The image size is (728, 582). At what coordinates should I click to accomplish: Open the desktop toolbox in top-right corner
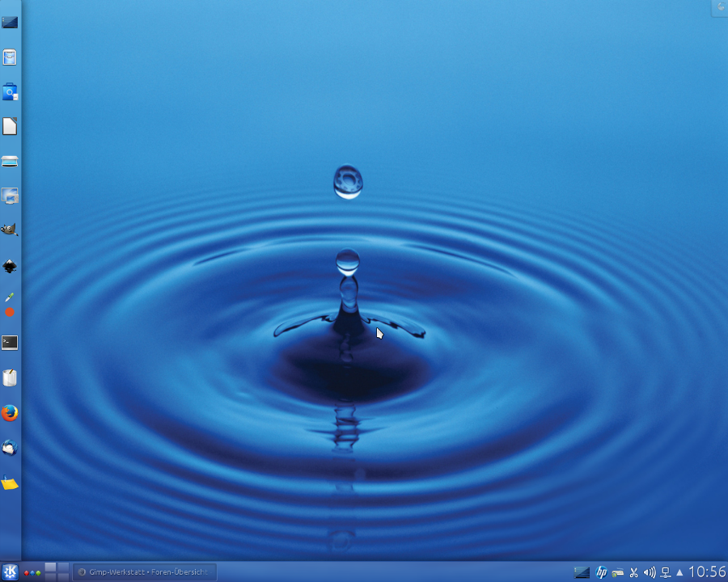(x=720, y=8)
